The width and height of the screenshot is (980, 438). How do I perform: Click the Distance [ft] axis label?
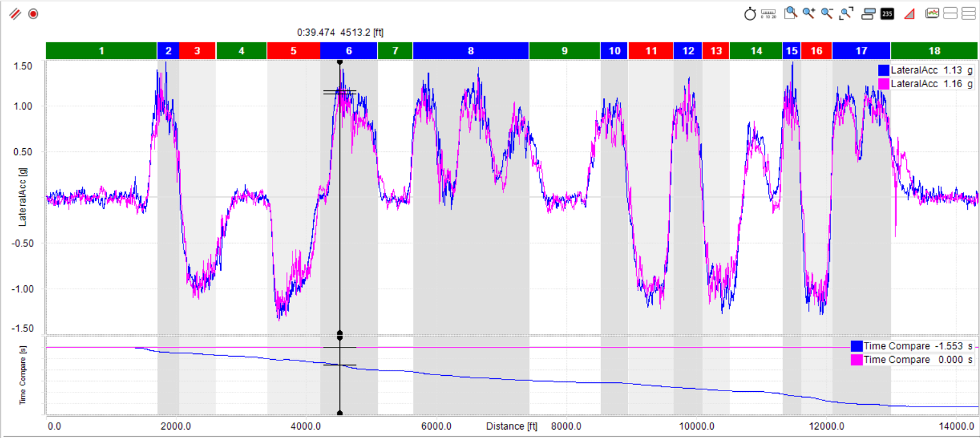pos(511,426)
